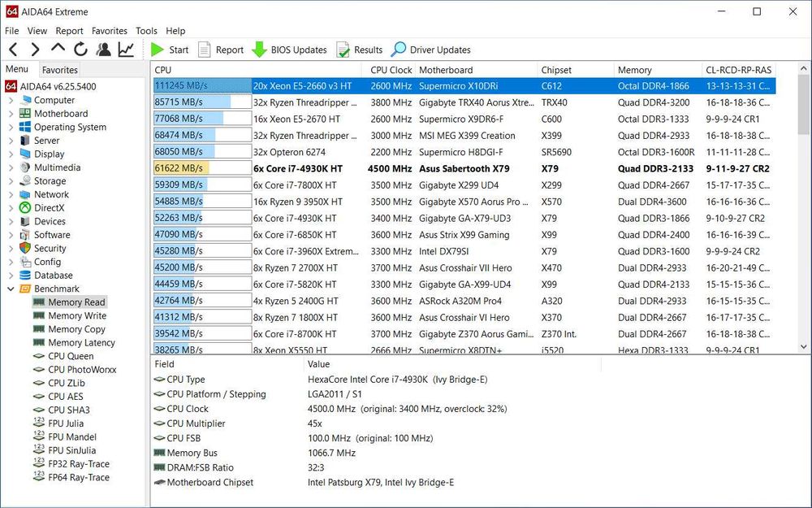The height and width of the screenshot is (508, 812).
Task: Sort by the Chipset column header
Action: pyautogui.click(x=576, y=70)
